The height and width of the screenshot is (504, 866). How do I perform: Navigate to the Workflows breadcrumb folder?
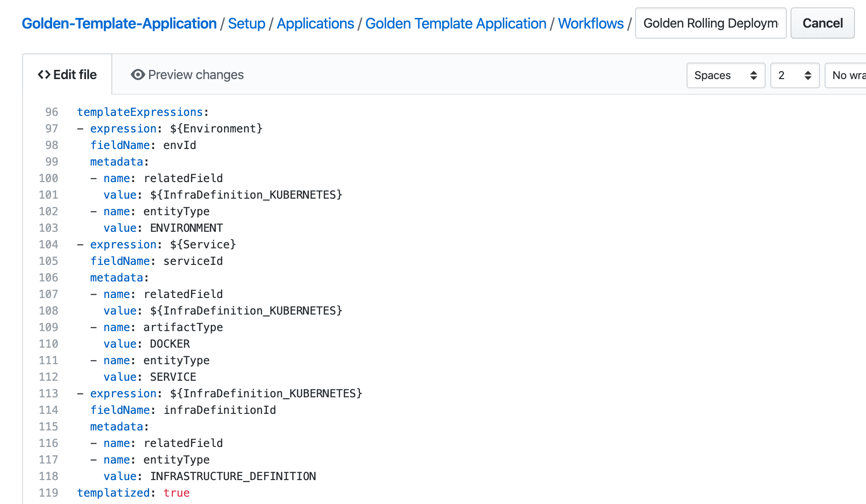[591, 23]
